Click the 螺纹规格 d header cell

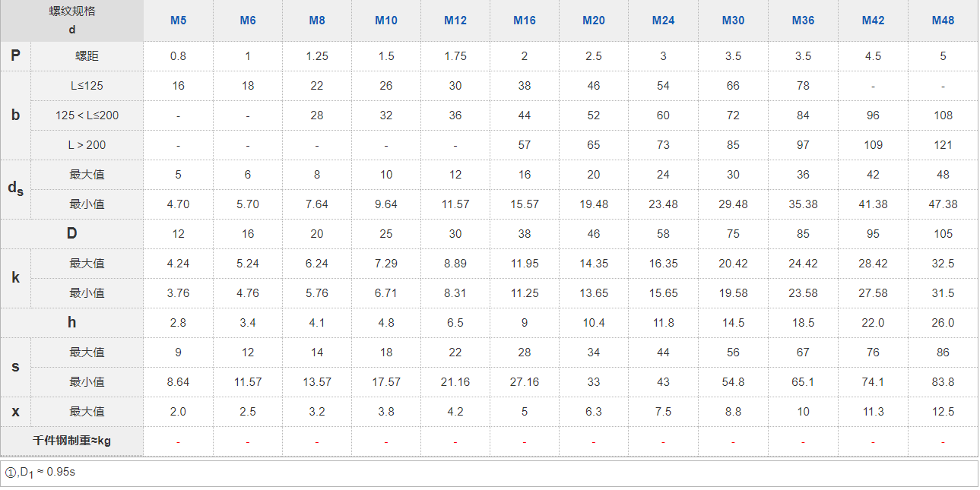72,21
